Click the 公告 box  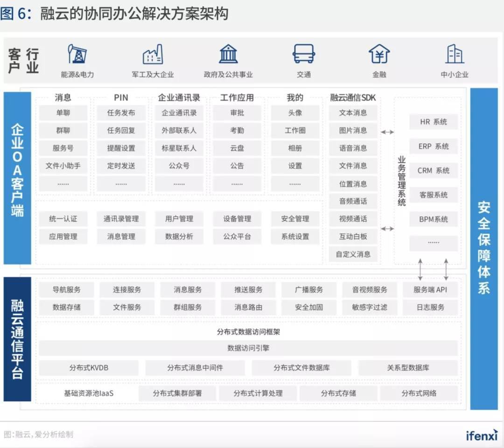237,166
